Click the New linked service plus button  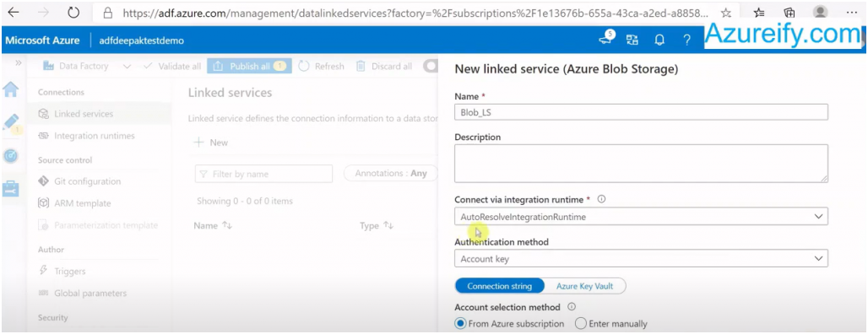[210, 143]
